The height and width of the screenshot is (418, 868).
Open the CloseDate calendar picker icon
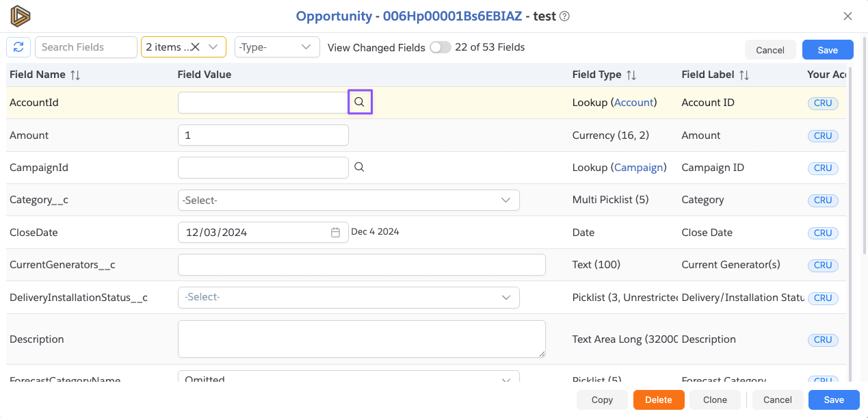335,233
